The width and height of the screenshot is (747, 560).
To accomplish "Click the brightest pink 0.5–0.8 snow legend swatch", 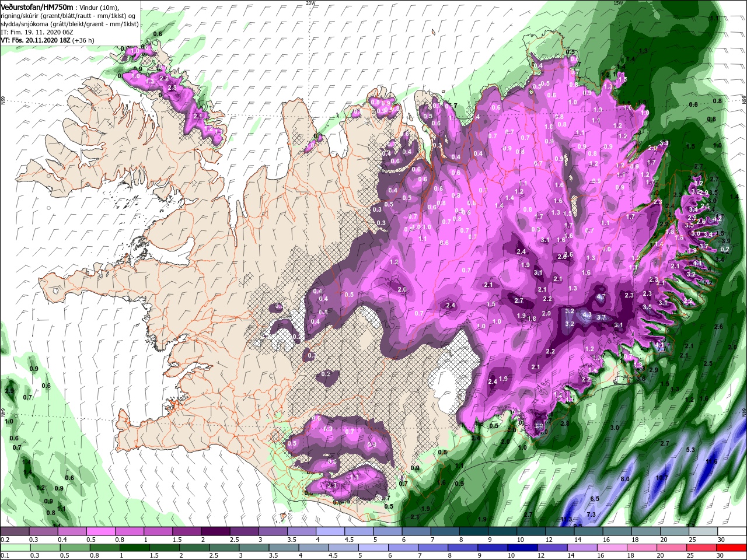I will 100,531.
